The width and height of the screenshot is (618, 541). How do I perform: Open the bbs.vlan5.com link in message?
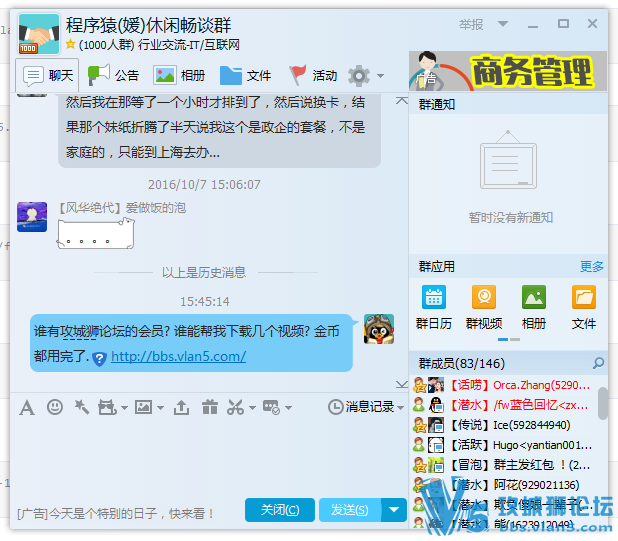pyautogui.click(x=178, y=357)
